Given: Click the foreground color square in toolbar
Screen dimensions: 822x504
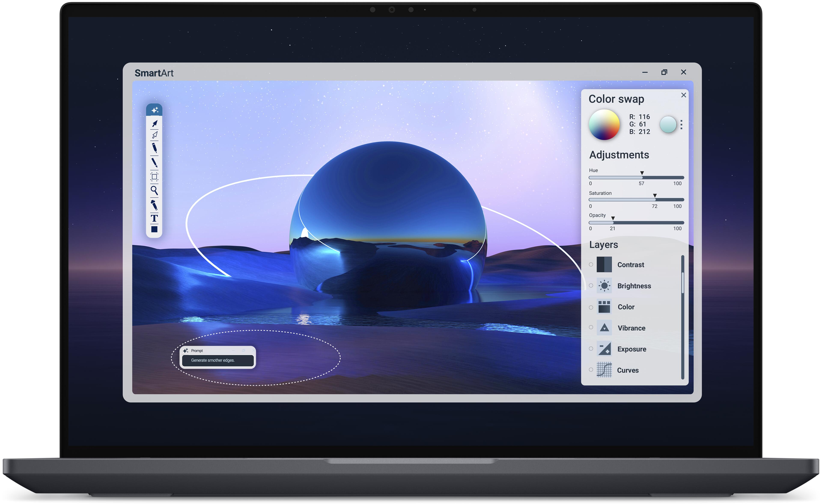Looking at the screenshot, I should [154, 229].
